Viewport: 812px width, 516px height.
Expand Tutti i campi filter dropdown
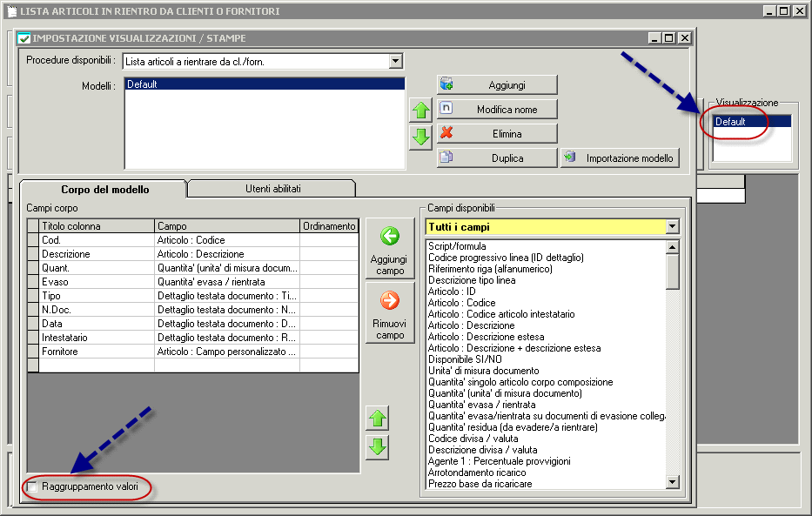click(672, 226)
